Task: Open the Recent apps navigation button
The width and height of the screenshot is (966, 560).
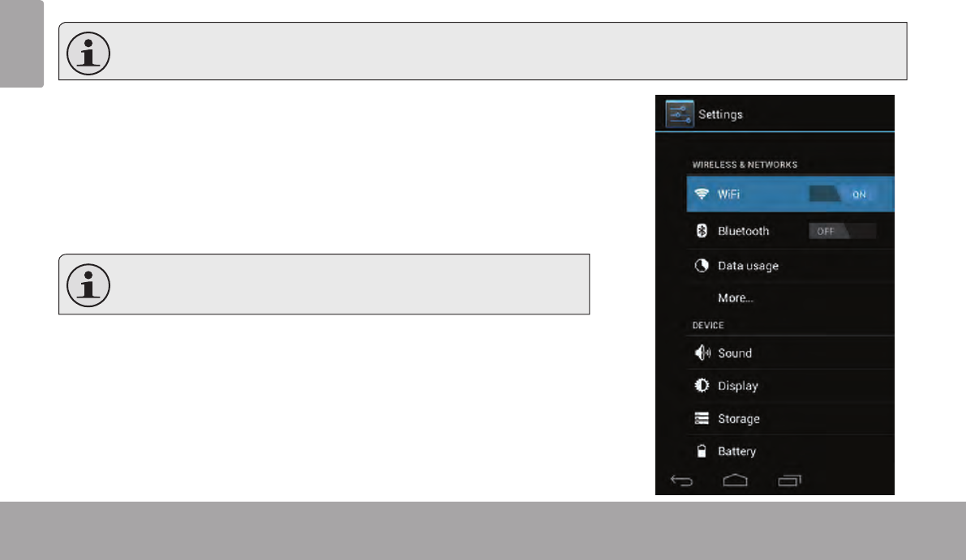Action: [x=789, y=481]
